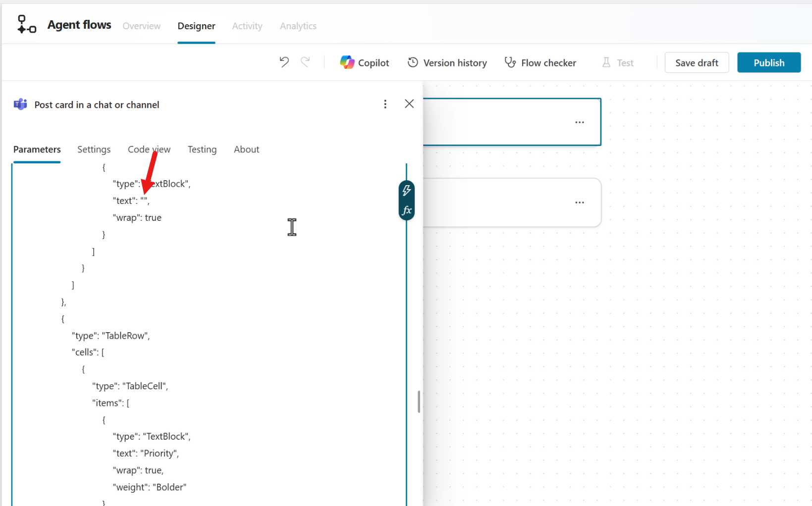Open the Testing tab
Screen dimensions: 812x506
tap(202, 150)
